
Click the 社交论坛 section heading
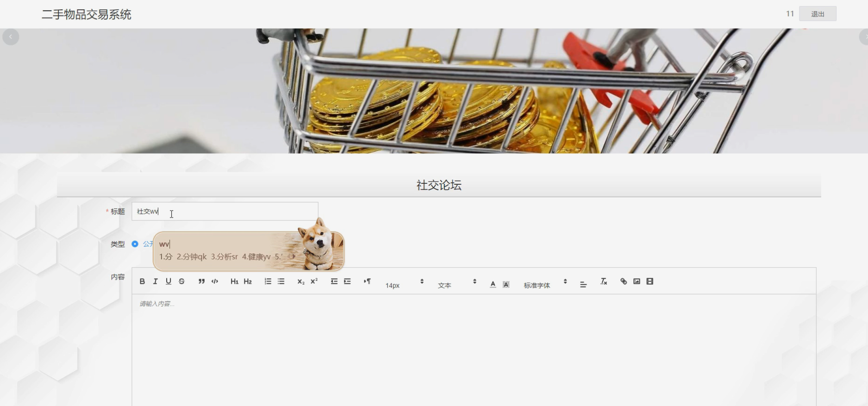coord(439,185)
